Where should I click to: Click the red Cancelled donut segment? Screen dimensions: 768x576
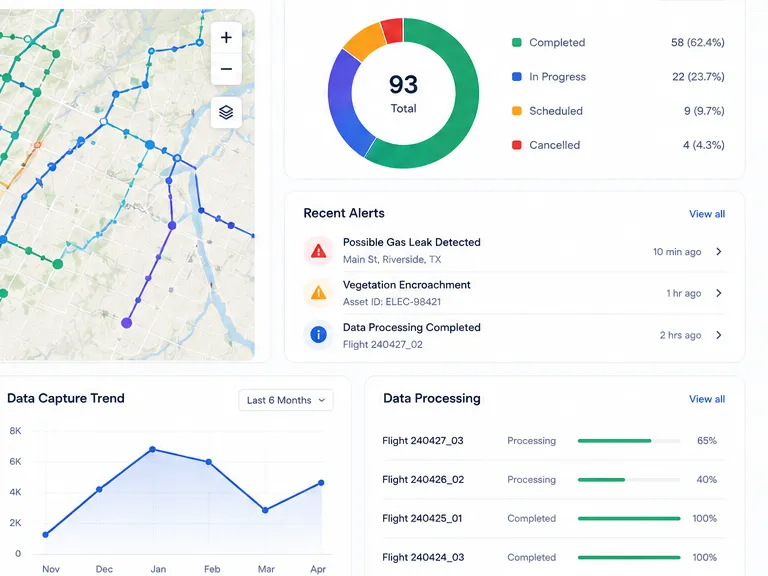pyautogui.click(x=393, y=29)
